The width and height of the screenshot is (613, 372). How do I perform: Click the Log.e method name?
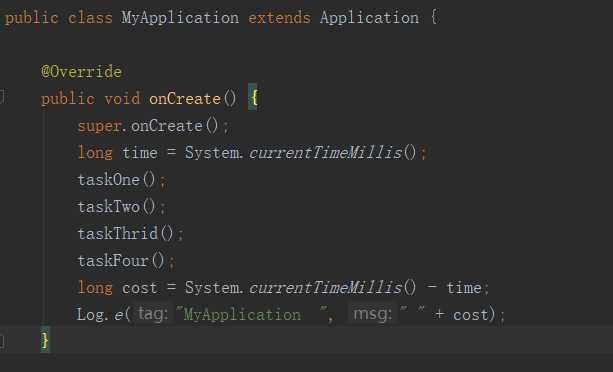[119, 315]
